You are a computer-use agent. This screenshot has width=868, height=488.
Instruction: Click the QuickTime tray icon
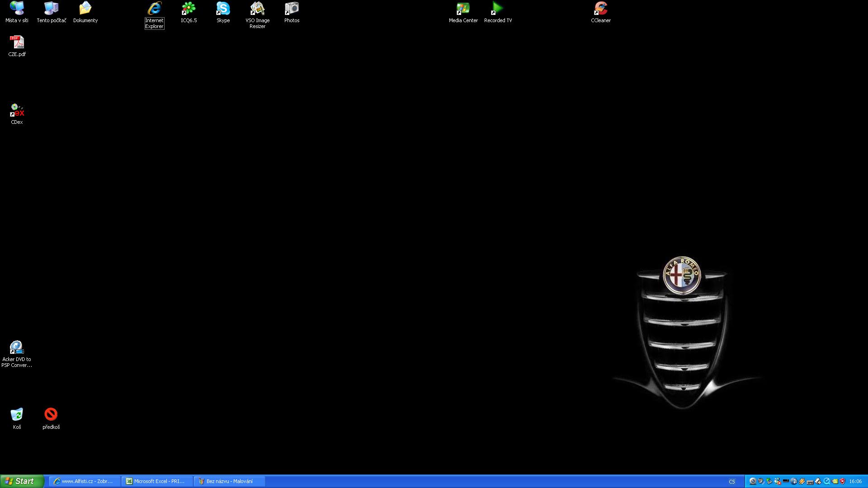[x=827, y=481]
